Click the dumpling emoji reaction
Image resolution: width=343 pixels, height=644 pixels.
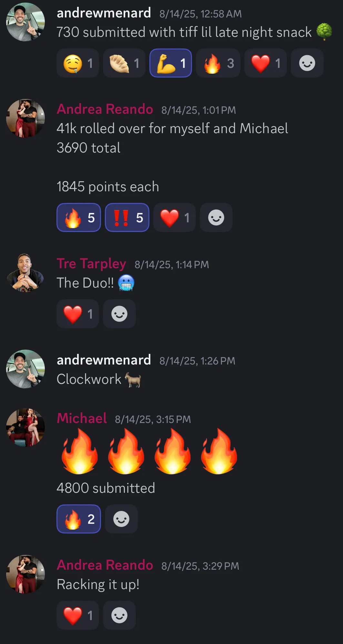(124, 63)
